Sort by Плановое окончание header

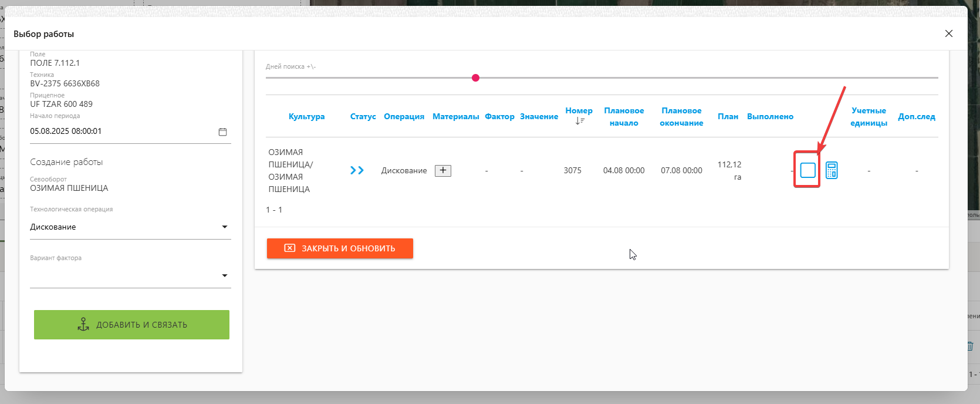(x=681, y=116)
